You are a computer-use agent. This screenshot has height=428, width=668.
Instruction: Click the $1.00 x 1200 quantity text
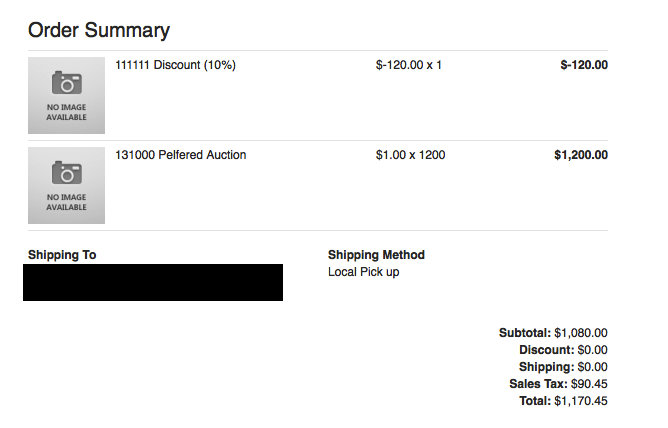click(x=410, y=155)
